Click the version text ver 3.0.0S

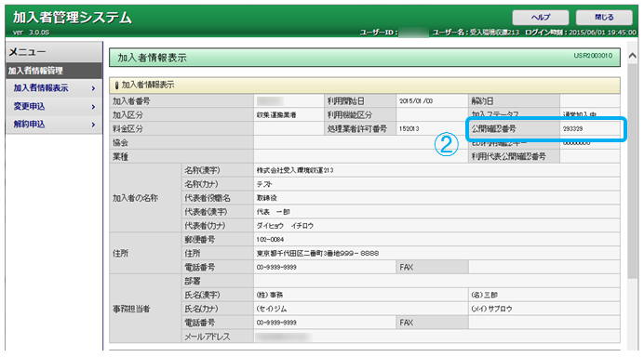pos(31,32)
